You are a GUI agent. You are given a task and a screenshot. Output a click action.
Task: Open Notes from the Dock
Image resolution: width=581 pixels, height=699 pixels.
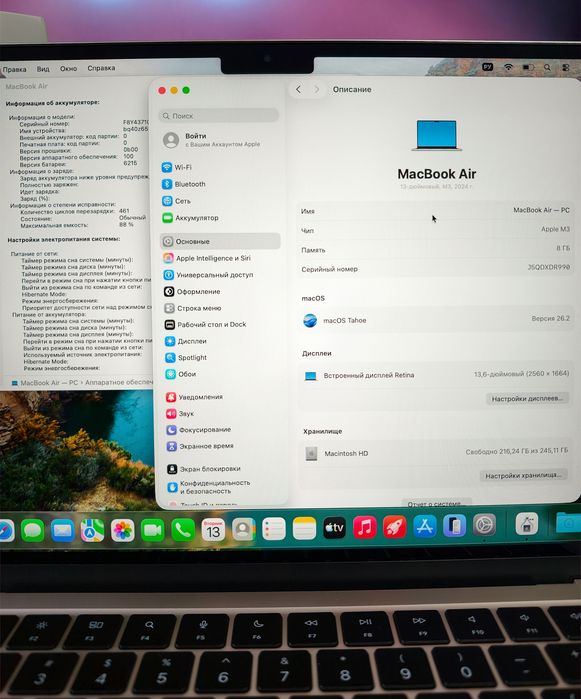click(304, 528)
